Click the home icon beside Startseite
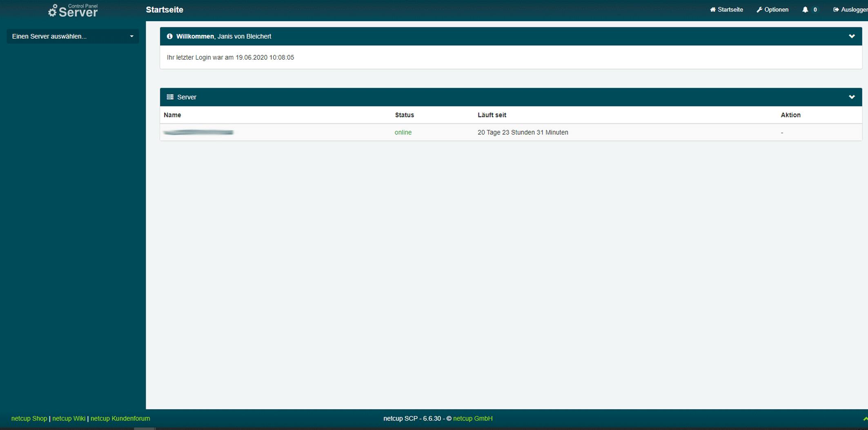This screenshot has width=868, height=430. tap(713, 9)
